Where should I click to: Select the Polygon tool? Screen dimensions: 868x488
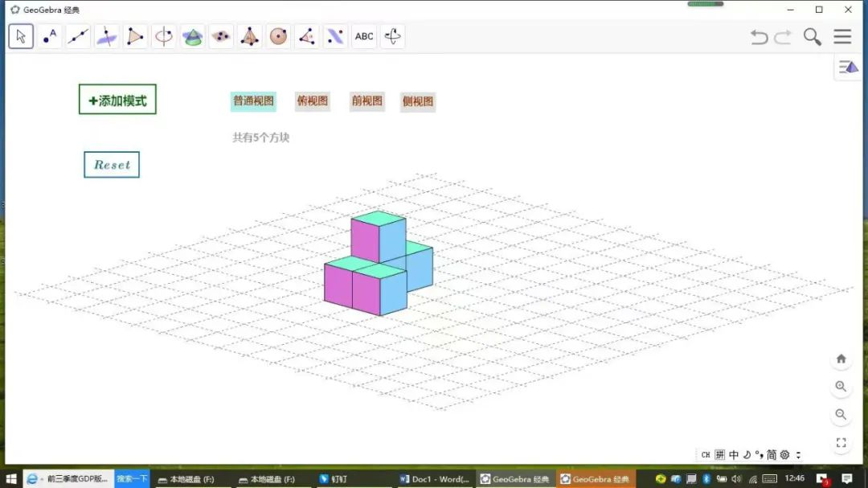(x=135, y=36)
